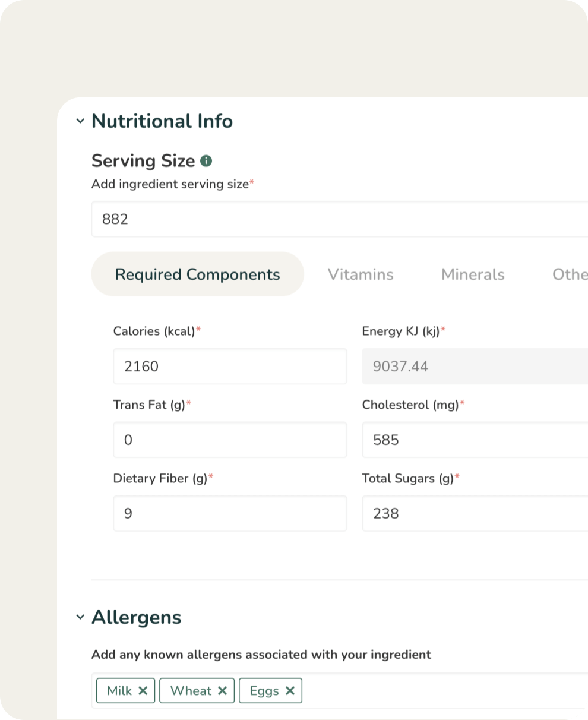
Task: Click the Nutritional Info heading
Action: point(162,121)
